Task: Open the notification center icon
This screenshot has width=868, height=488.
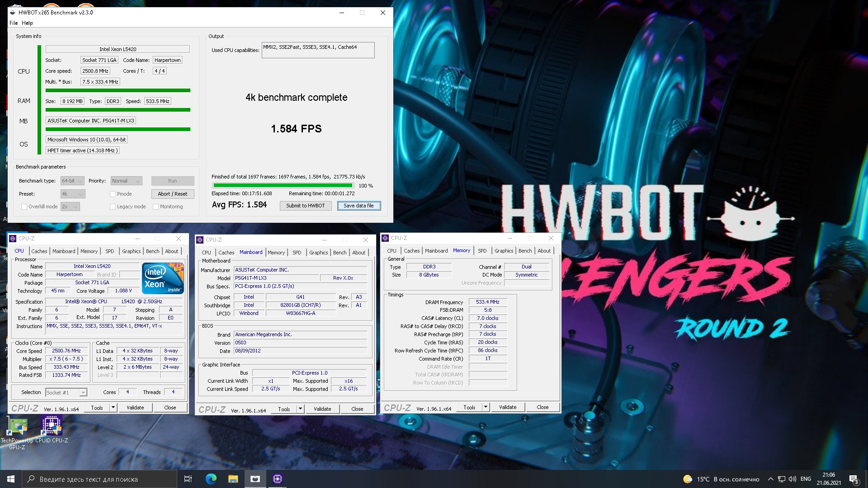Action: click(x=854, y=479)
